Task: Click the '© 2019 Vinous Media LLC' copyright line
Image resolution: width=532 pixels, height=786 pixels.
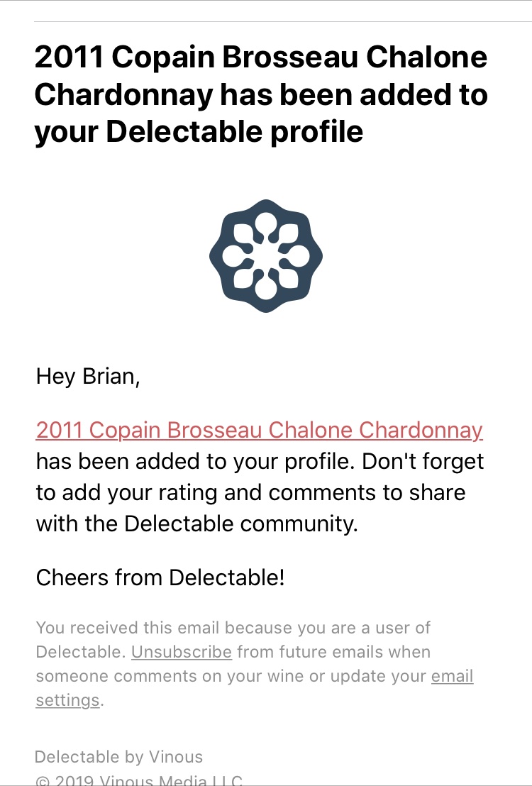Action: pos(139,780)
